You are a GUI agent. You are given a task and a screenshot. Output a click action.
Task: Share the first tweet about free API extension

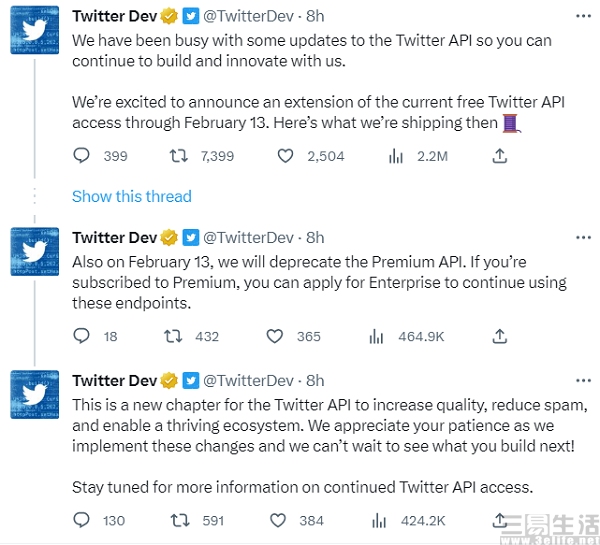500,156
